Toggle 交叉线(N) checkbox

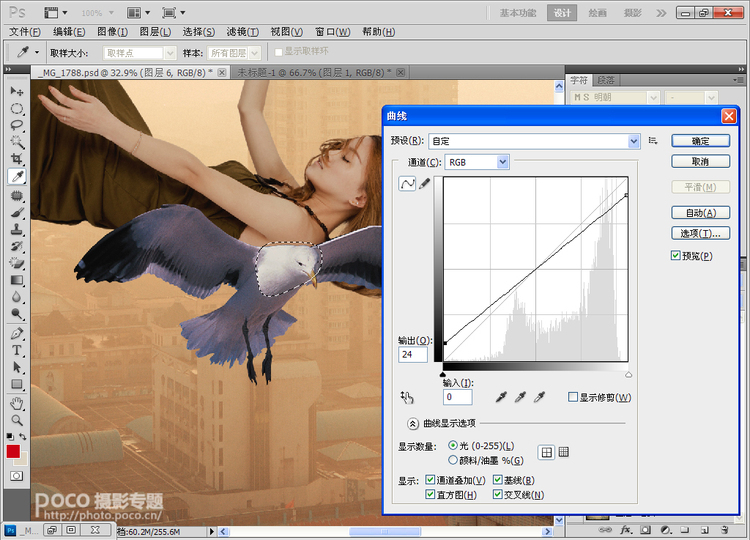pos(498,495)
